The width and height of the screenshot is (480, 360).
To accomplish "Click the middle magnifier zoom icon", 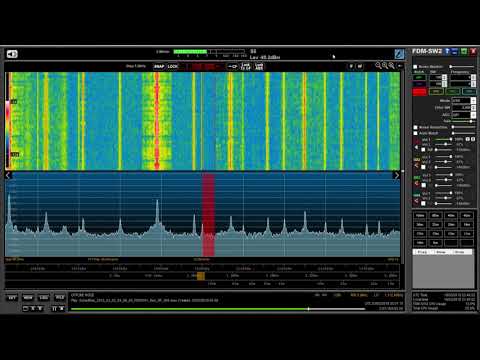I will (385, 66).
